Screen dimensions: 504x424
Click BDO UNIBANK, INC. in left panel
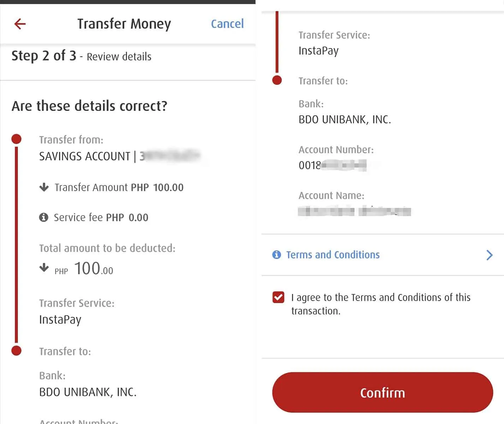pos(88,392)
